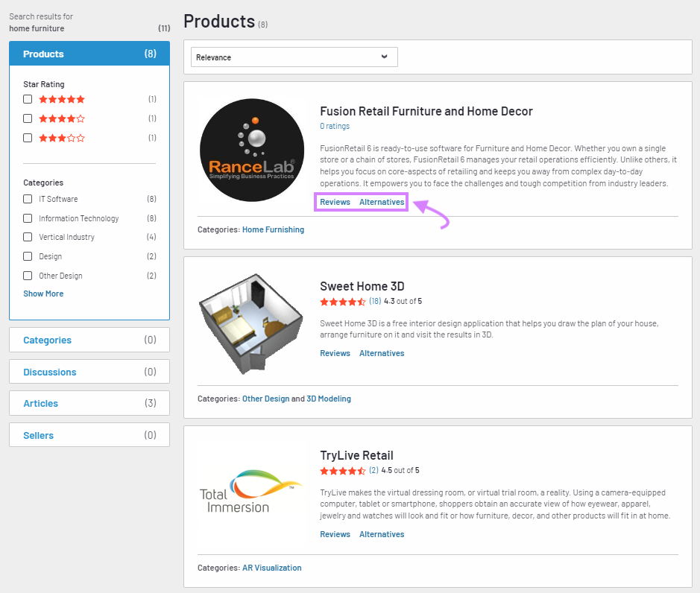Screen dimensions: 700x593
Task: Expand categories with Show More
Action: click(43, 294)
